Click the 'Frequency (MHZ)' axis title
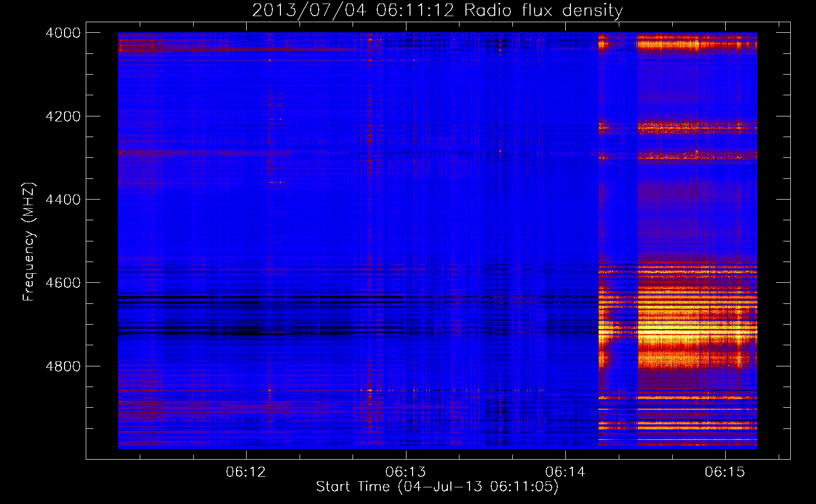Viewport: 816px width, 504px height. pos(29,242)
